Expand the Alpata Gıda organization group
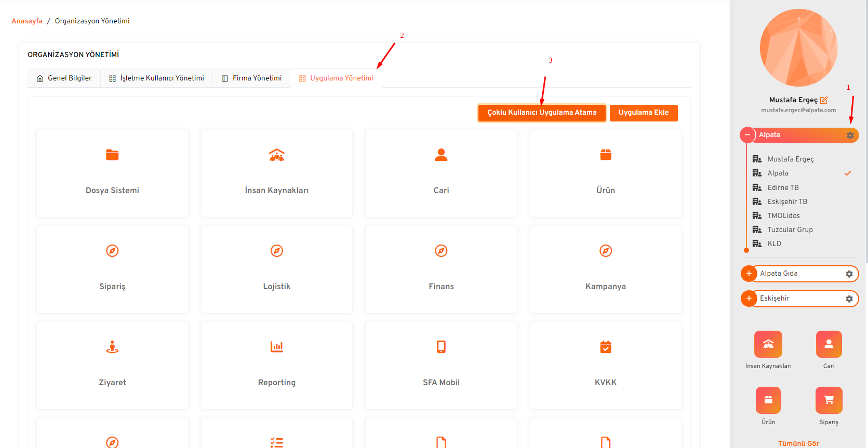868x448 pixels. click(x=749, y=274)
